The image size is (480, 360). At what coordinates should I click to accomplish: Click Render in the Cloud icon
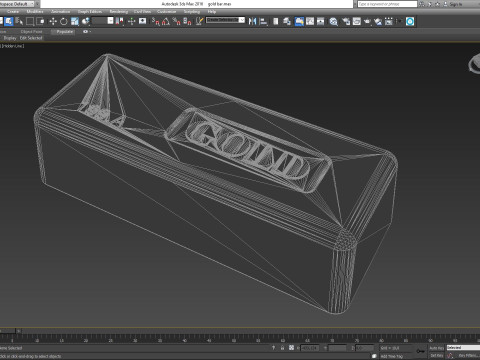(378, 21)
